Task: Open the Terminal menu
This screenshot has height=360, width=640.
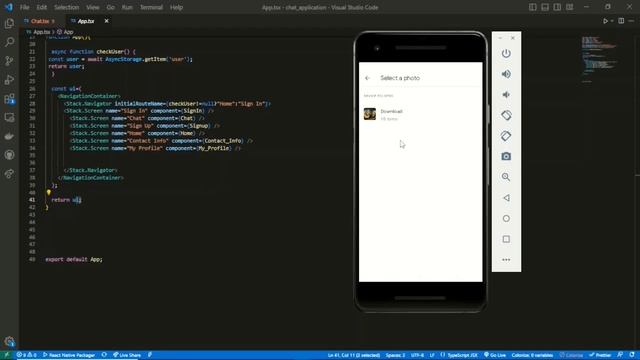Action: click(x=151, y=7)
